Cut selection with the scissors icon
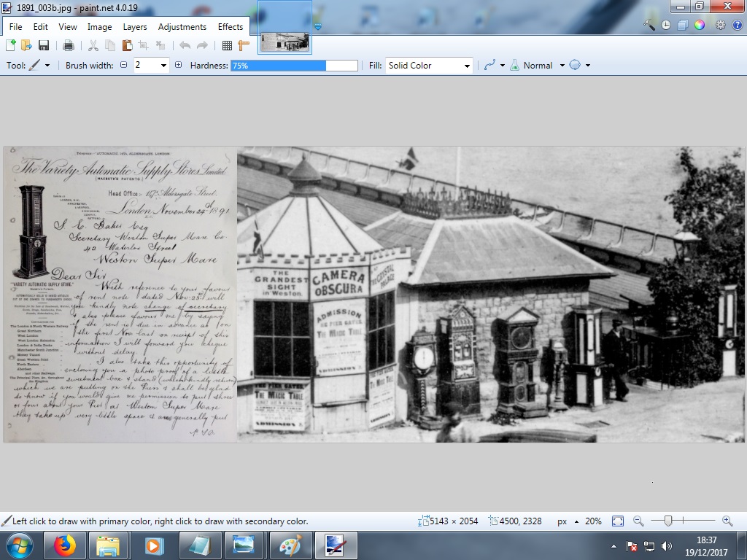 (x=93, y=44)
